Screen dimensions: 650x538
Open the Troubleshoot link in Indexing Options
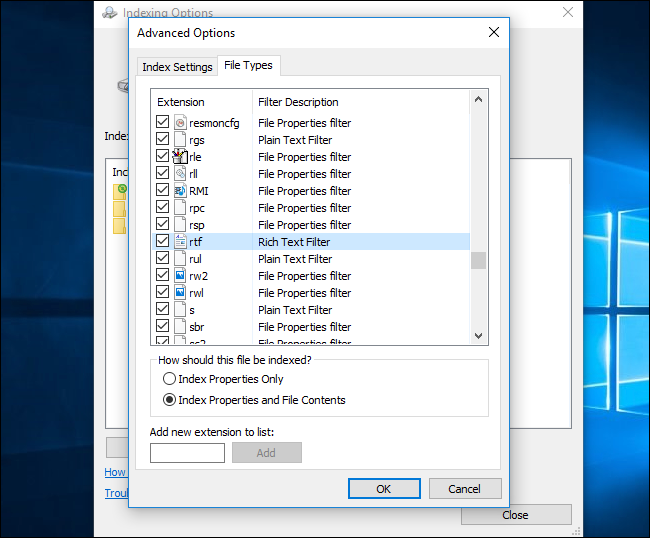[116, 493]
